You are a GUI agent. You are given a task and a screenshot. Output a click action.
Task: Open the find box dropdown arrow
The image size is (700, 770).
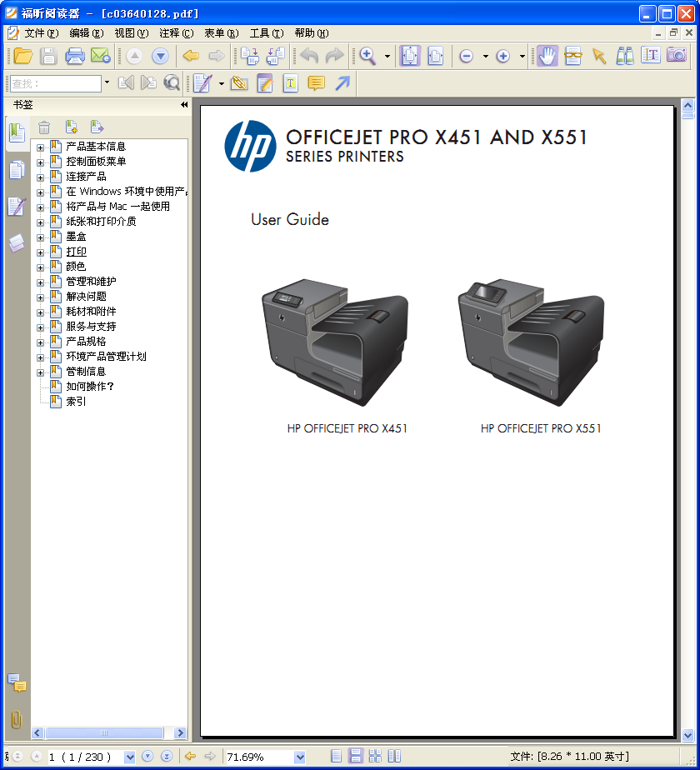pos(107,82)
